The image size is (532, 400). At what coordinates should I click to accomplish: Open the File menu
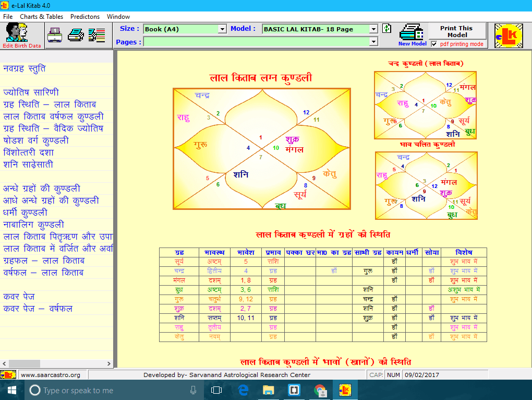tap(8, 17)
